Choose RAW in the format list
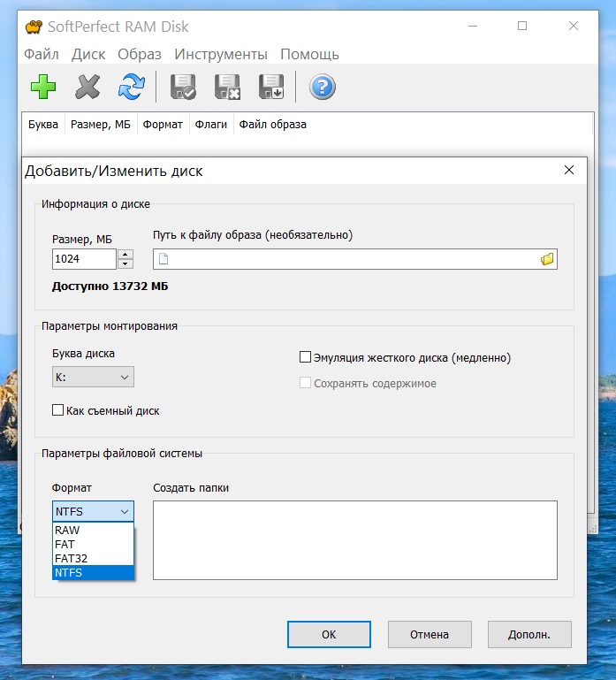 (x=93, y=530)
